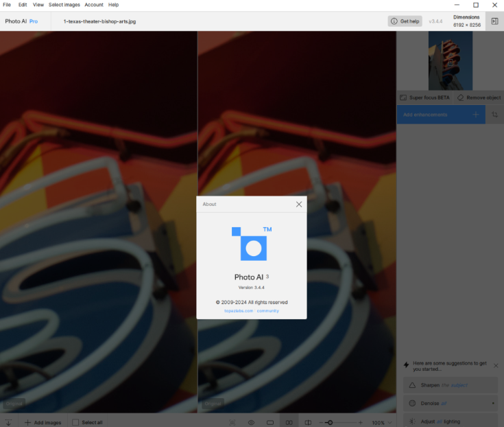Click the plus icon beside Add images
The image size is (504, 427).
pyautogui.click(x=28, y=422)
